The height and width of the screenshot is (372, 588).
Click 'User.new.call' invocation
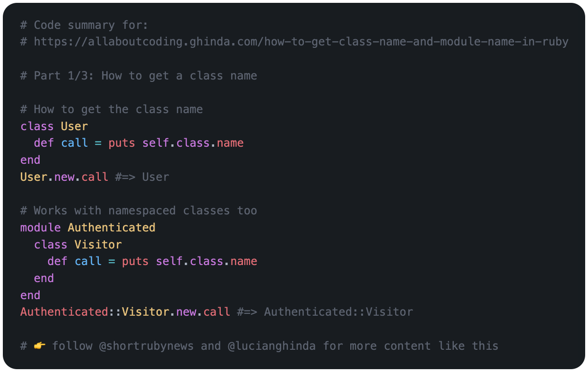click(x=64, y=177)
